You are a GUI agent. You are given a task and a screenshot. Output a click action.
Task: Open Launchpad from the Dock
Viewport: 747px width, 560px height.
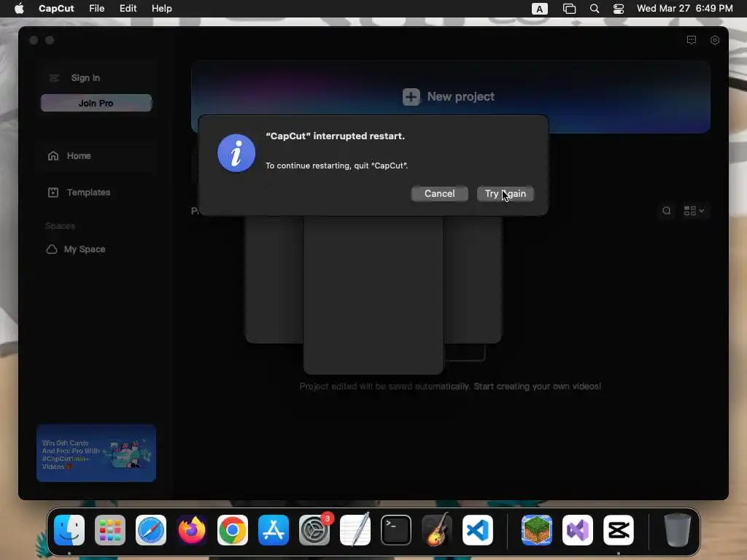(110, 530)
